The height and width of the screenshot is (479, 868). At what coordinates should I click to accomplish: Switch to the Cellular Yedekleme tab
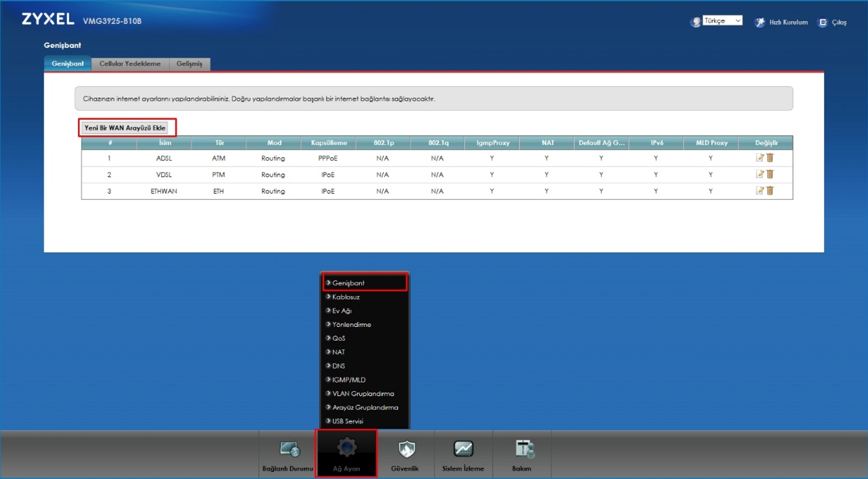tap(130, 64)
